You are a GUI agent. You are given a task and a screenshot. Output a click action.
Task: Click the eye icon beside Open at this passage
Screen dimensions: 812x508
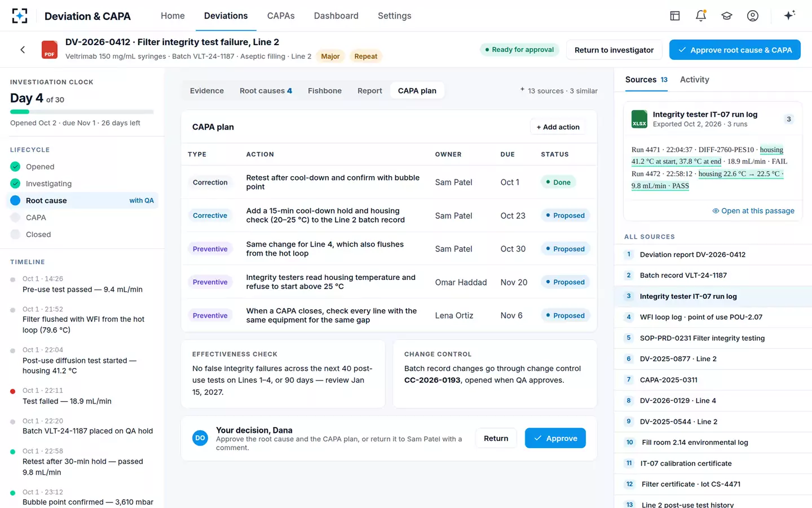point(716,211)
